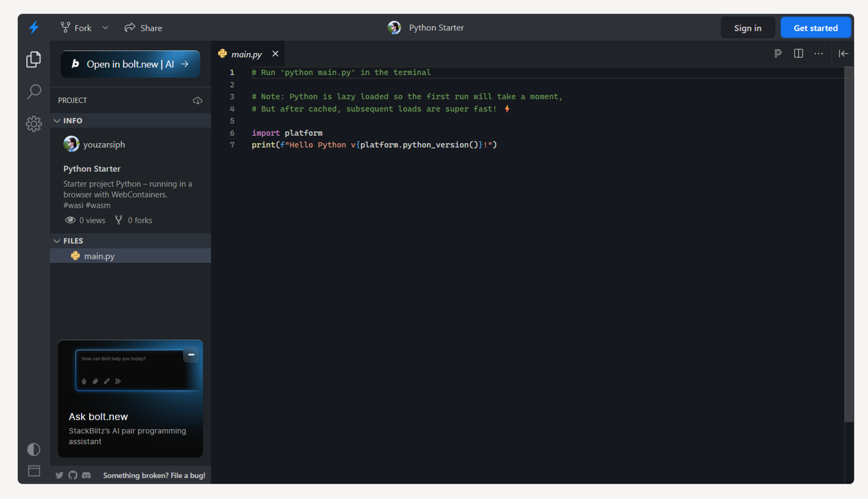Open project in bolt.new AI
Image resolution: width=868 pixels, height=499 pixels.
(x=130, y=64)
